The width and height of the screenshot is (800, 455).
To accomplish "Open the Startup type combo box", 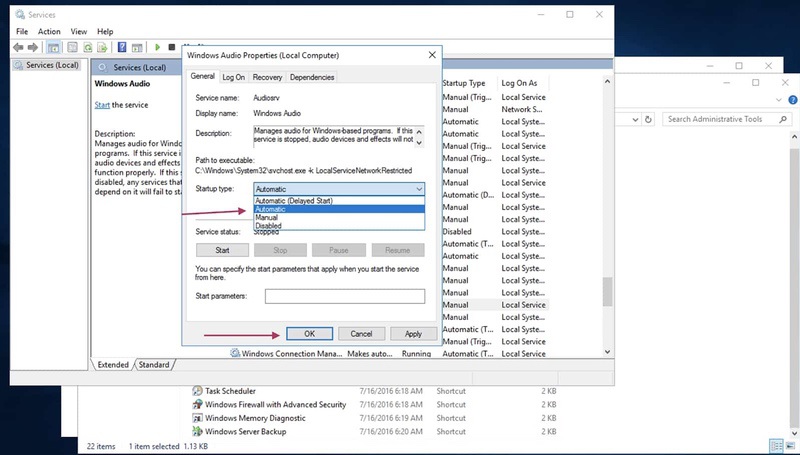I will 339,189.
